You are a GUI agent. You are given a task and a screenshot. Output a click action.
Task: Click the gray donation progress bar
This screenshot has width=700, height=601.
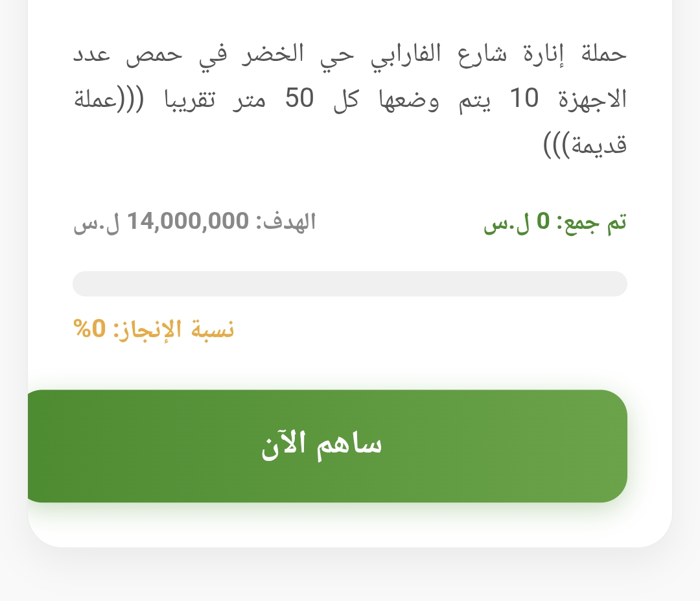[x=350, y=284]
